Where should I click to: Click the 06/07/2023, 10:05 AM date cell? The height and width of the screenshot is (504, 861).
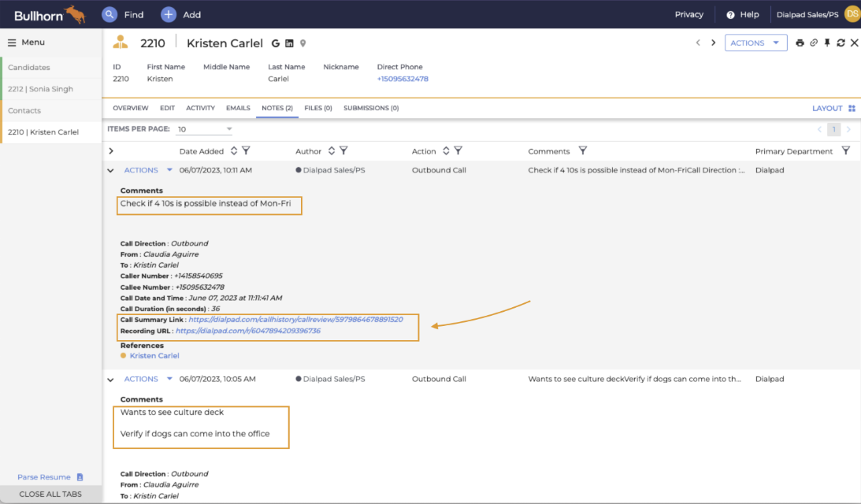pos(217,379)
